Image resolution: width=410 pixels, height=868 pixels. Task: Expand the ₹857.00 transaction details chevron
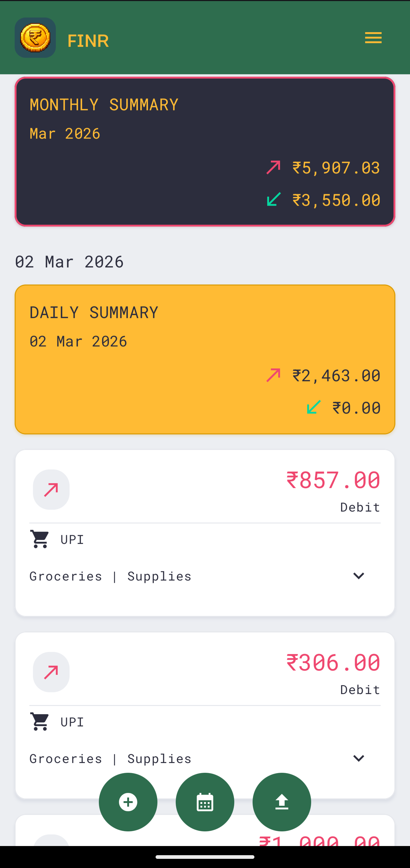pos(358,576)
